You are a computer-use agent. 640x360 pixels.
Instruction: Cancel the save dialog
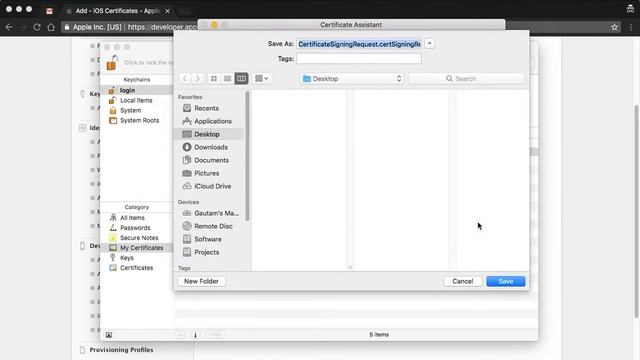coord(462,281)
